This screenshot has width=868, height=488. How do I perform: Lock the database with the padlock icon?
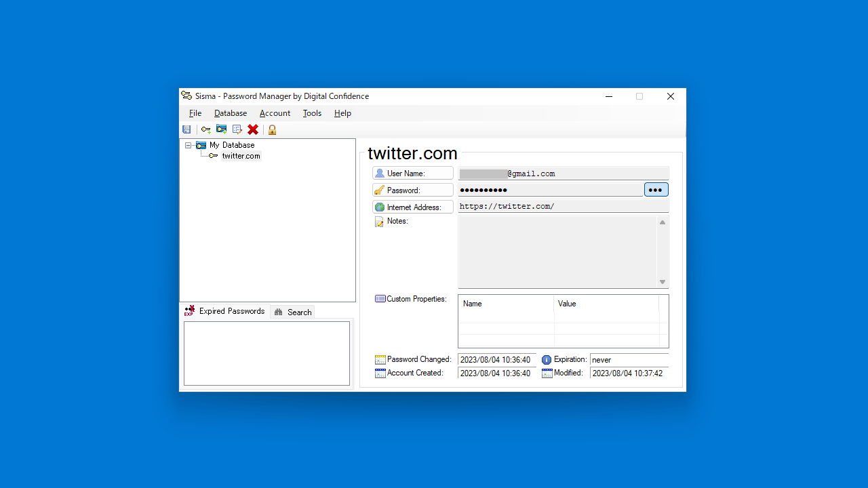click(272, 129)
